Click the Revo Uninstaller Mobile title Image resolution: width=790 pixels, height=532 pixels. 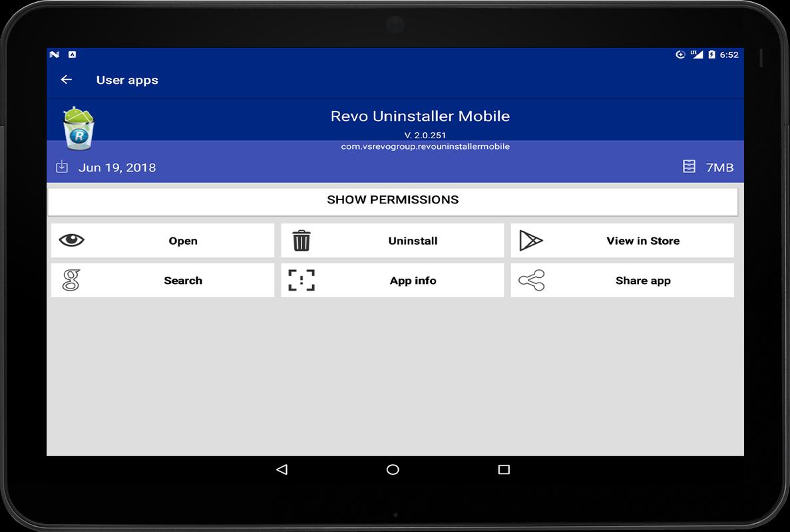coord(420,116)
